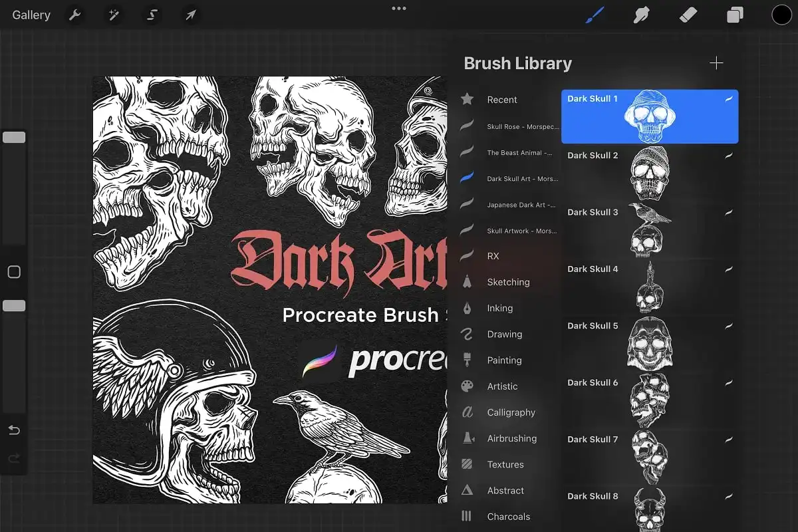Select the Dark Skull 8 brush

coord(650,510)
